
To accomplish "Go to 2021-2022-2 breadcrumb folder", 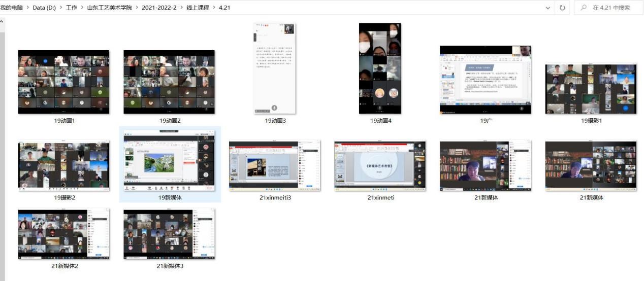I will coord(160,8).
